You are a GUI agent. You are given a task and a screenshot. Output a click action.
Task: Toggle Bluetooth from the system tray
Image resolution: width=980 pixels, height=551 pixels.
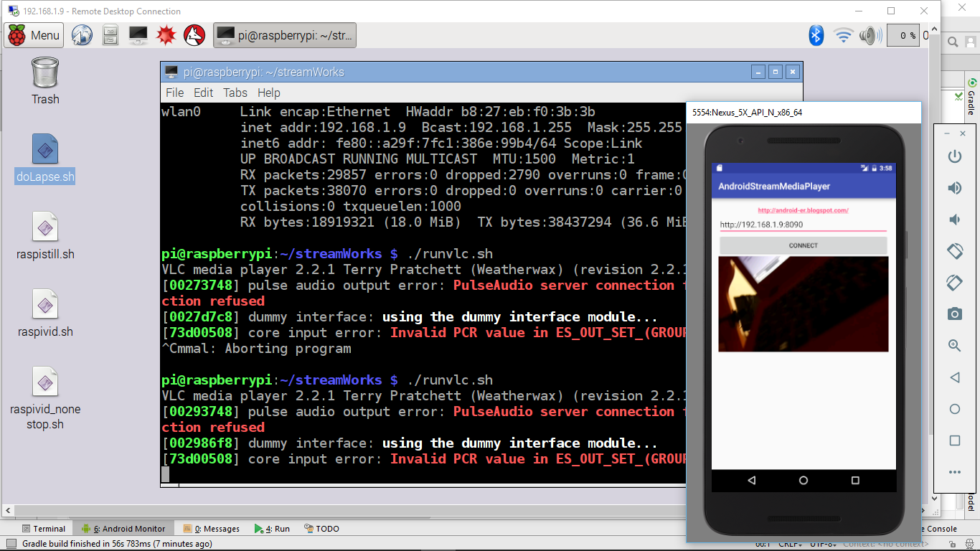(x=816, y=34)
